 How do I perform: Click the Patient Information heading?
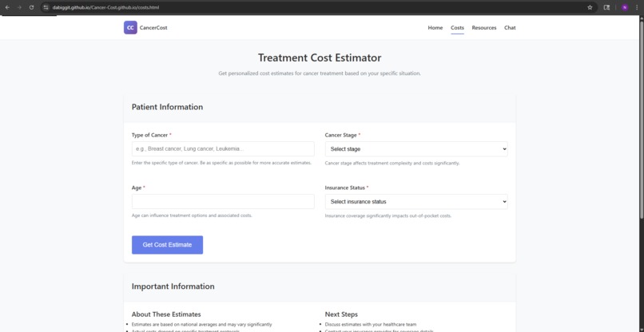(x=167, y=107)
